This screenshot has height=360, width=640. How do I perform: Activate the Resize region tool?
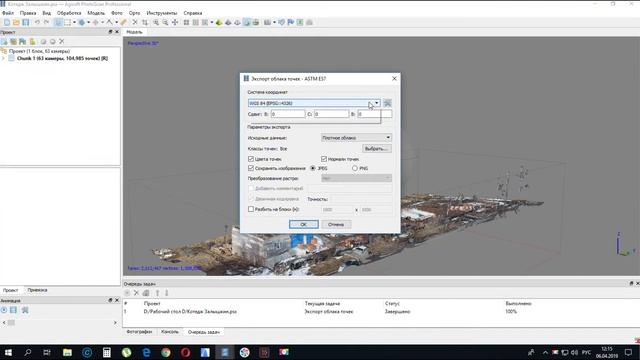point(82,22)
